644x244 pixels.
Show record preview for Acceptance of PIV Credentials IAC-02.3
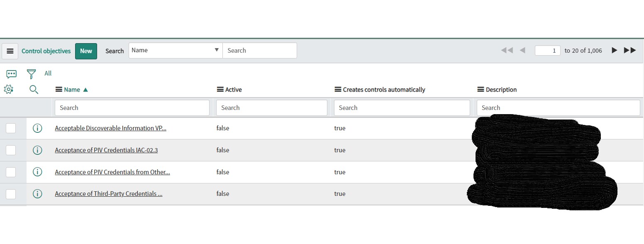(x=37, y=150)
